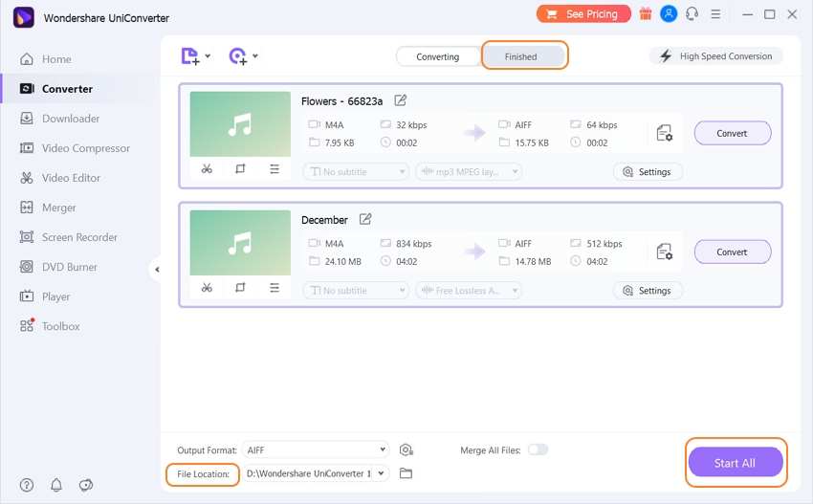Image resolution: width=813 pixels, height=504 pixels.
Task: Convert the December file
Action: (732, 252)
